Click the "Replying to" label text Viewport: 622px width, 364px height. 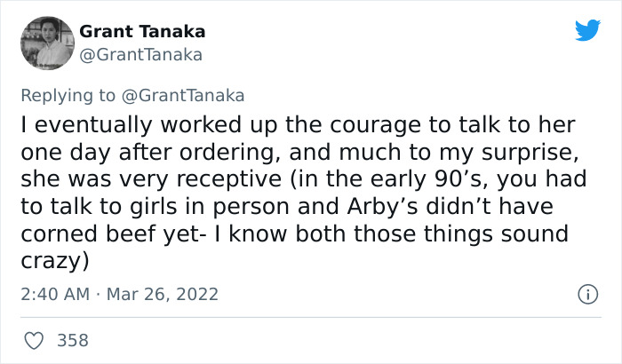[x=67, y=95]
